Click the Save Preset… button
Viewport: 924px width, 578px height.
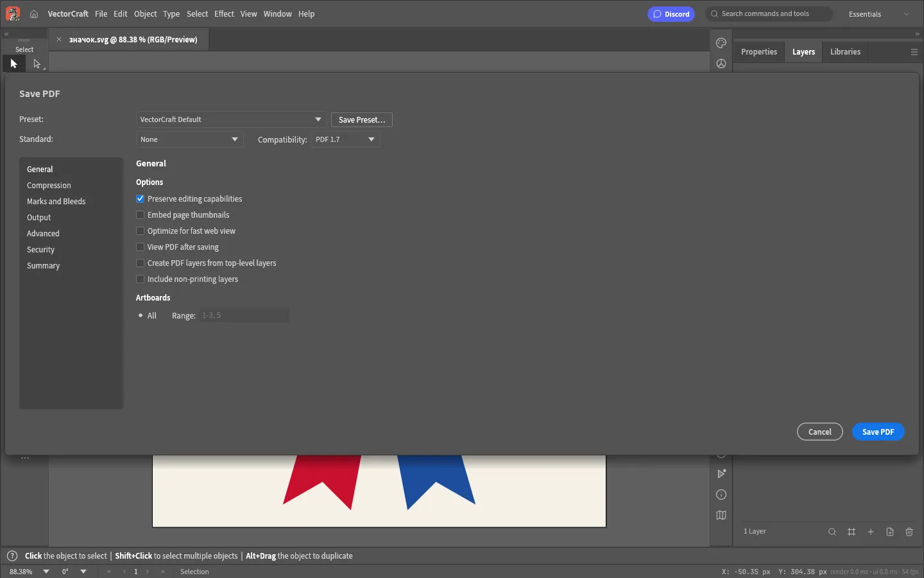pos(362,120)
